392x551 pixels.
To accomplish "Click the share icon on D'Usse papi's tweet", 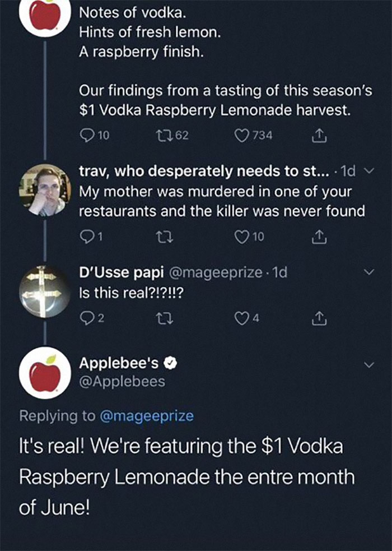I will (319, 316).
